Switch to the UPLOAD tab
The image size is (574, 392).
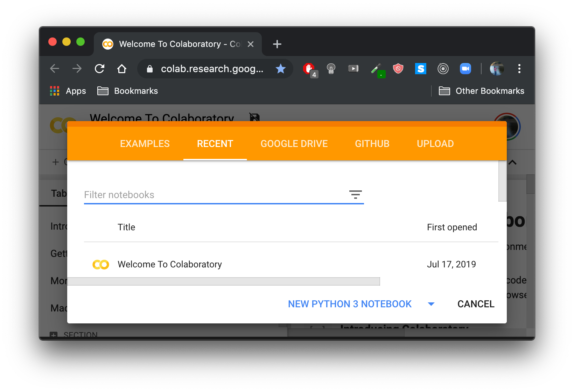pyautogui.click(x=435, y=143)
